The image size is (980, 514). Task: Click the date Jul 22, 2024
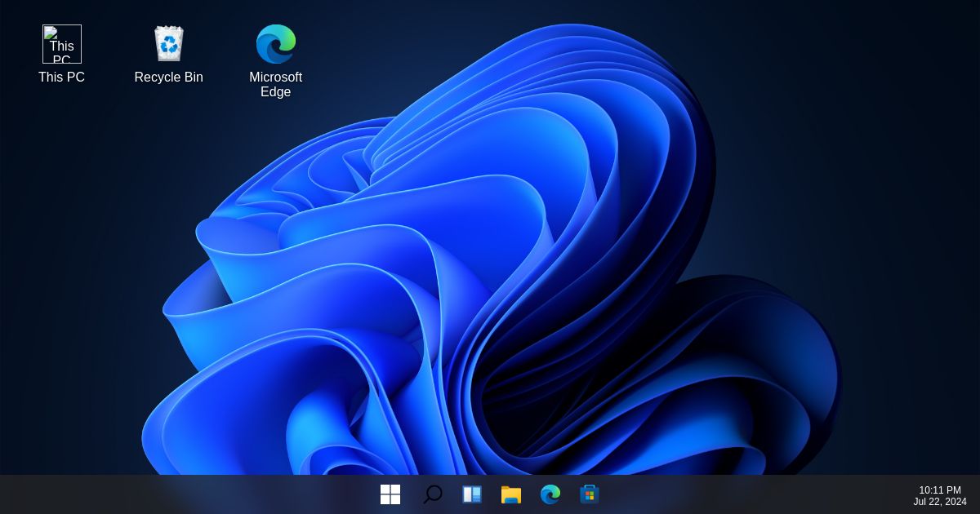(x=939, y=501)
